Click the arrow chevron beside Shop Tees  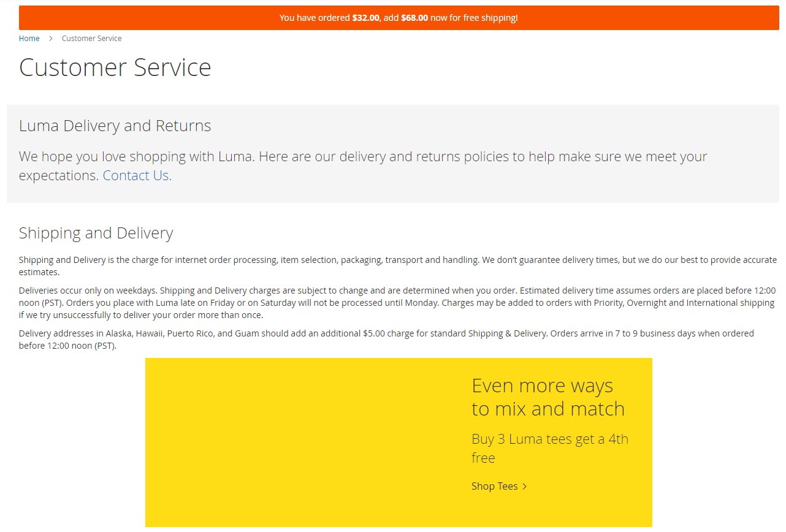click(525, 487)
